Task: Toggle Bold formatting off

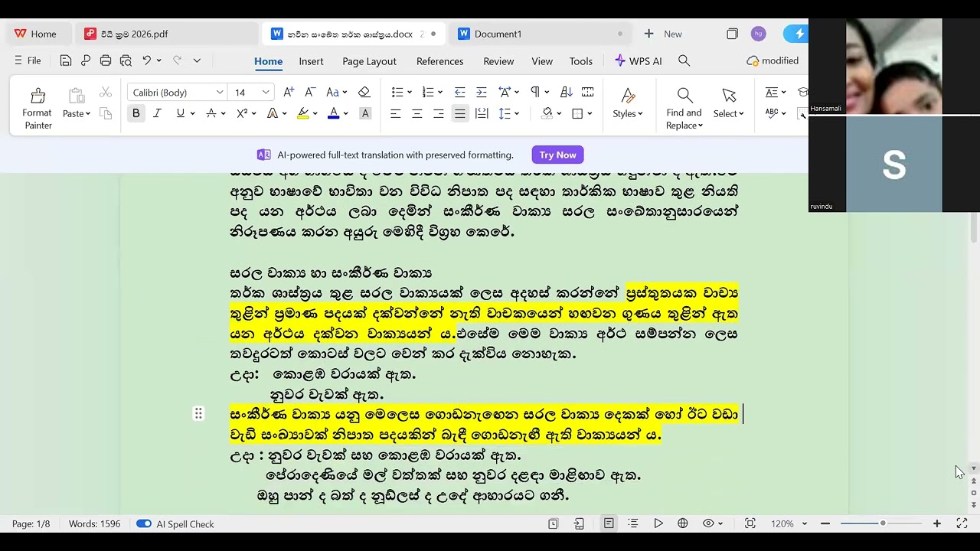Action: (x=136, y=113)
